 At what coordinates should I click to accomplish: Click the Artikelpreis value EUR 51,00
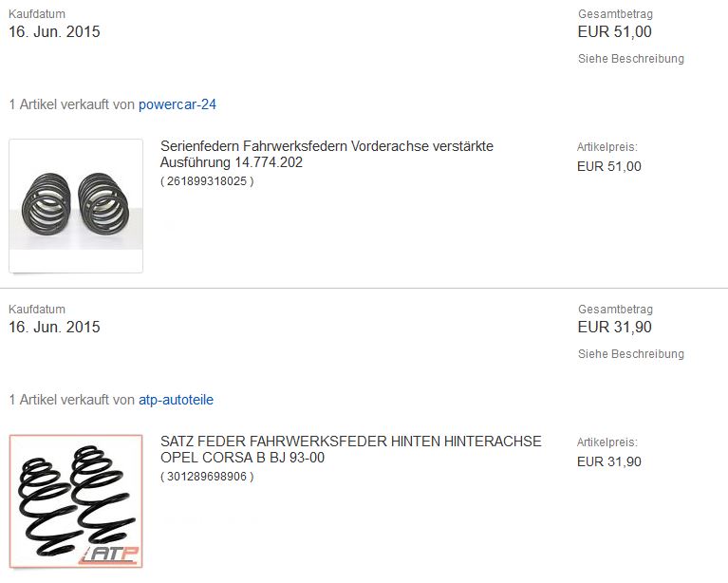(609, 166)
